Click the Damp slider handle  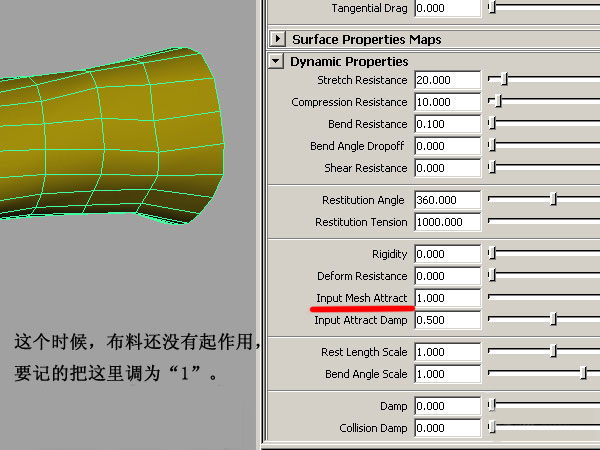(492, 405)
